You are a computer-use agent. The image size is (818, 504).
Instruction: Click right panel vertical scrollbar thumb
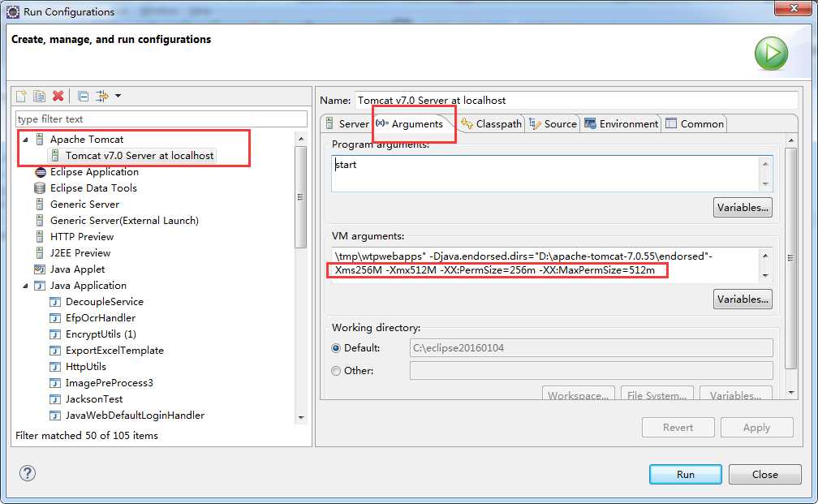pos(791,258)
